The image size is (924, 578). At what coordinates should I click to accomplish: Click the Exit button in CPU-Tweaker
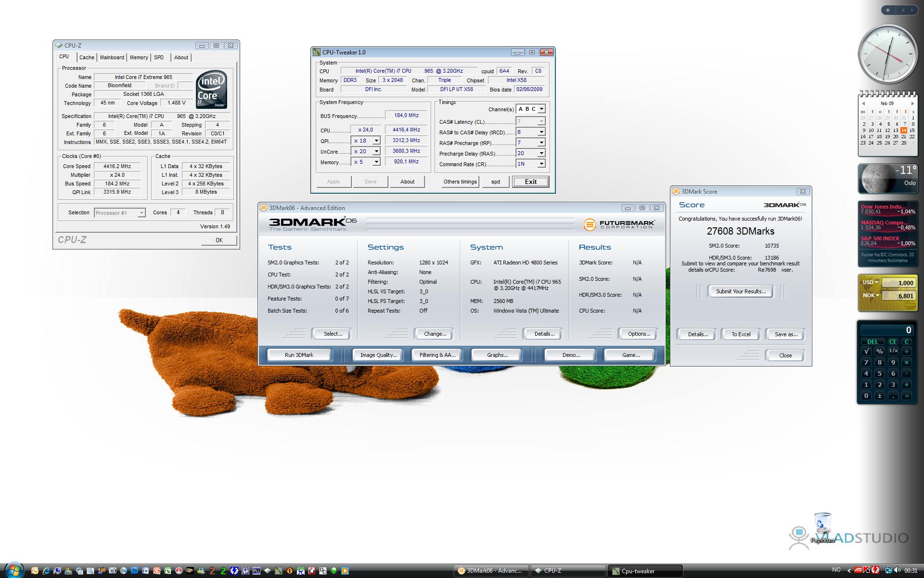530,182
